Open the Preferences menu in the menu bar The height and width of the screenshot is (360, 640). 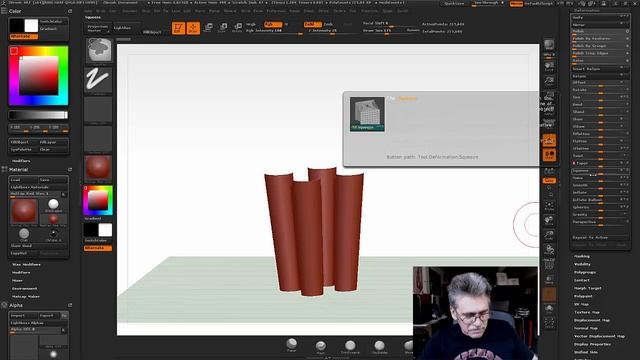pyautogui.click(x=276, y=11)
